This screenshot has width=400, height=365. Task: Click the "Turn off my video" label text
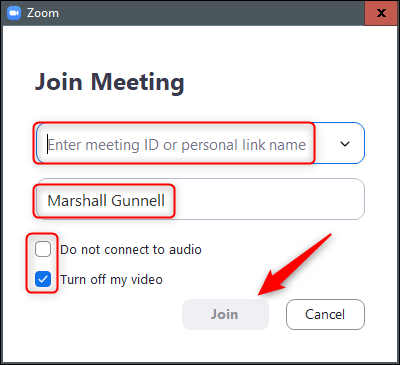111,279
